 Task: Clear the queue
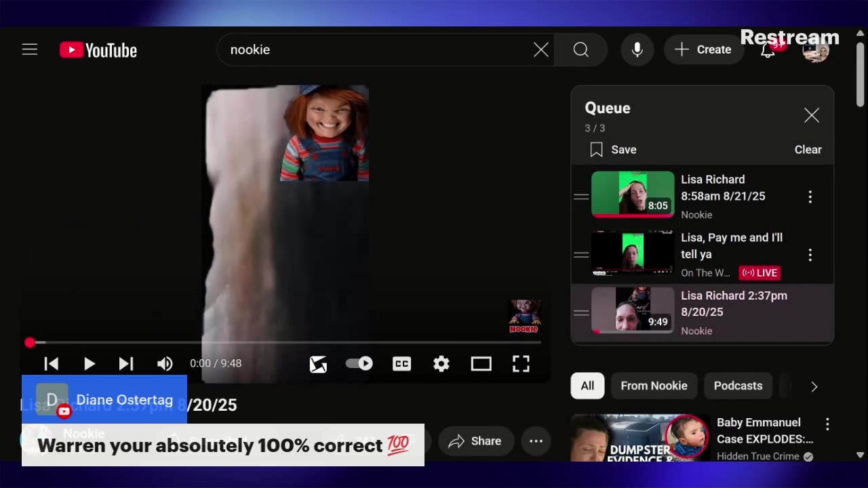pyautogui.click(x=808, y=150)
